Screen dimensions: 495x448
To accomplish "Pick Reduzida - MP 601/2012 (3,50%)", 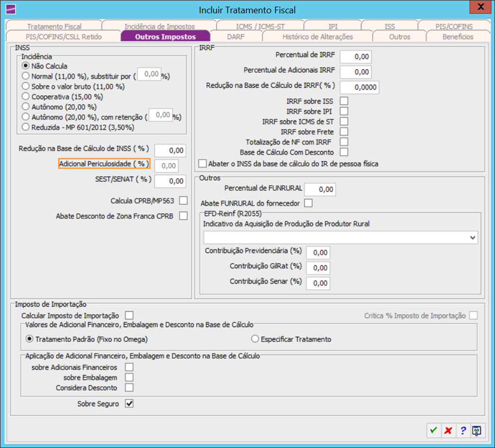I will pos(26,127).
